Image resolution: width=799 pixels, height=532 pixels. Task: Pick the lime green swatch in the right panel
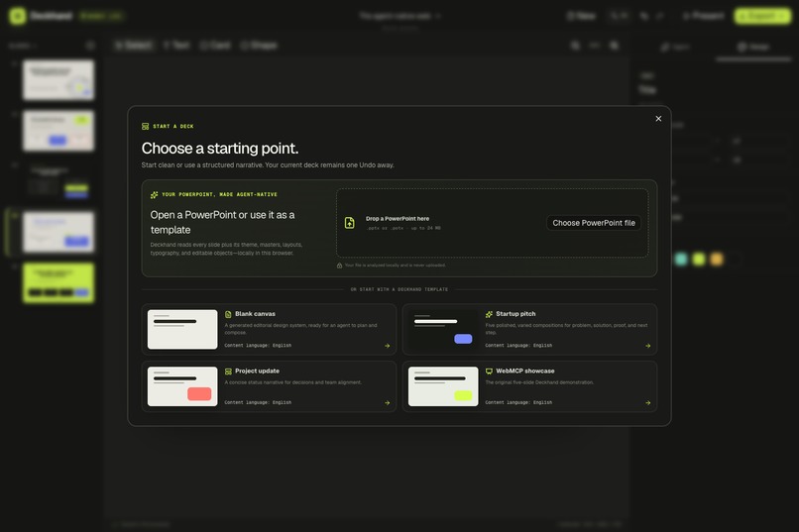tap(699, 260)
